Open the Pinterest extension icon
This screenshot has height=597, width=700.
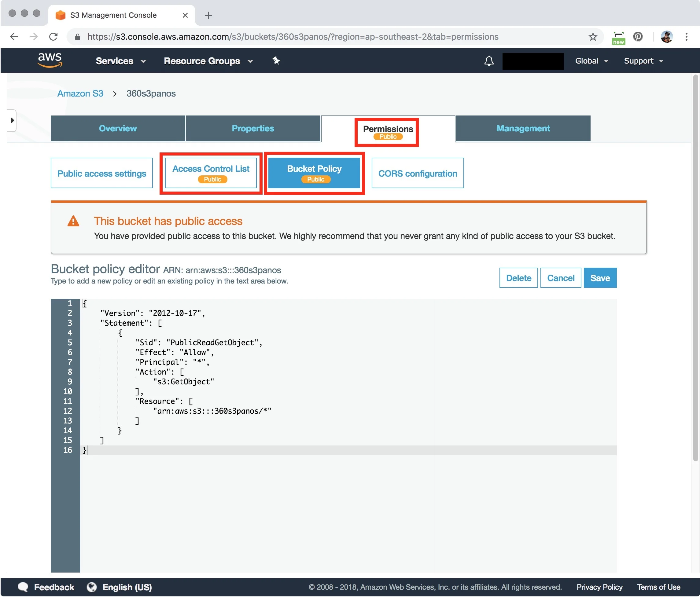pyautogui.click(x=638, y=36)
